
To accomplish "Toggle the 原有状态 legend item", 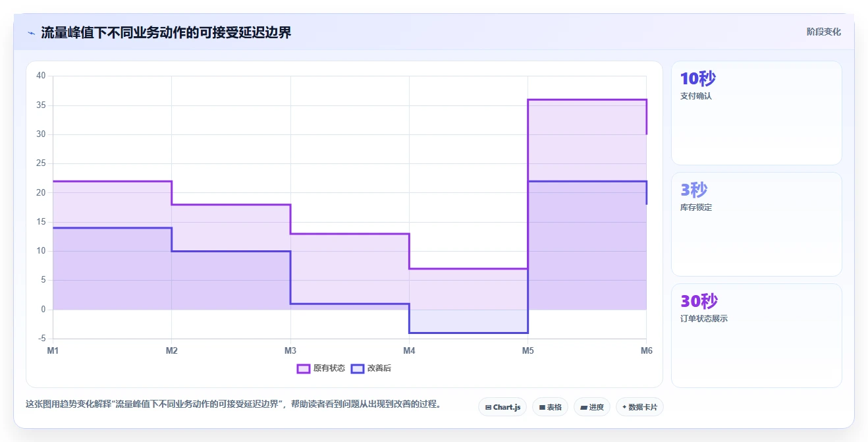I will pyautogui.click(x=321, y=368).
